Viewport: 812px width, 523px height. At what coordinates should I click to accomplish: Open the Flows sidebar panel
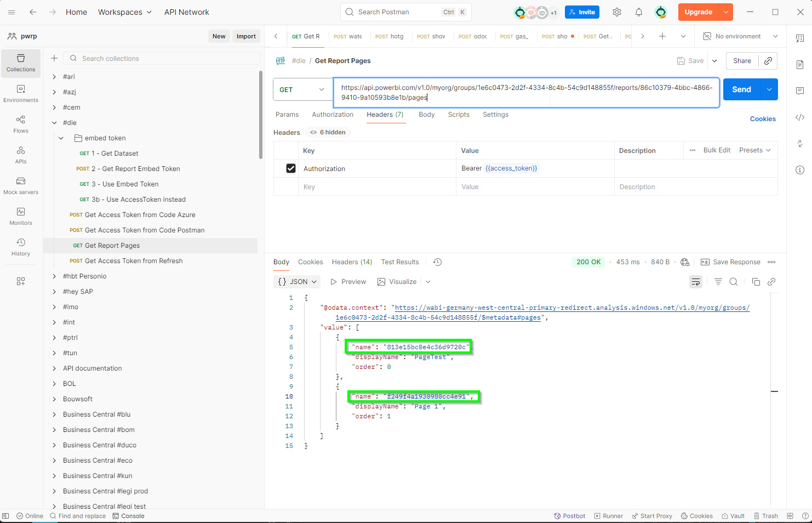click(21, 124)
